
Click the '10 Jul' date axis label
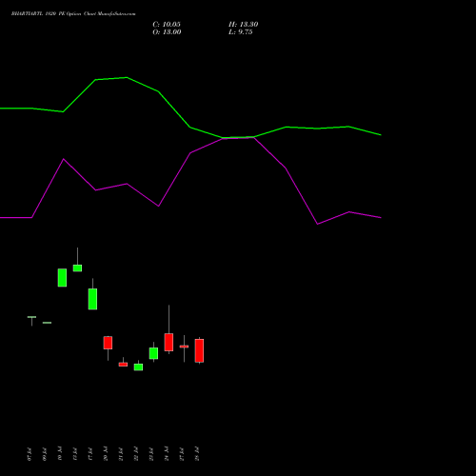(x=60, y=454)
